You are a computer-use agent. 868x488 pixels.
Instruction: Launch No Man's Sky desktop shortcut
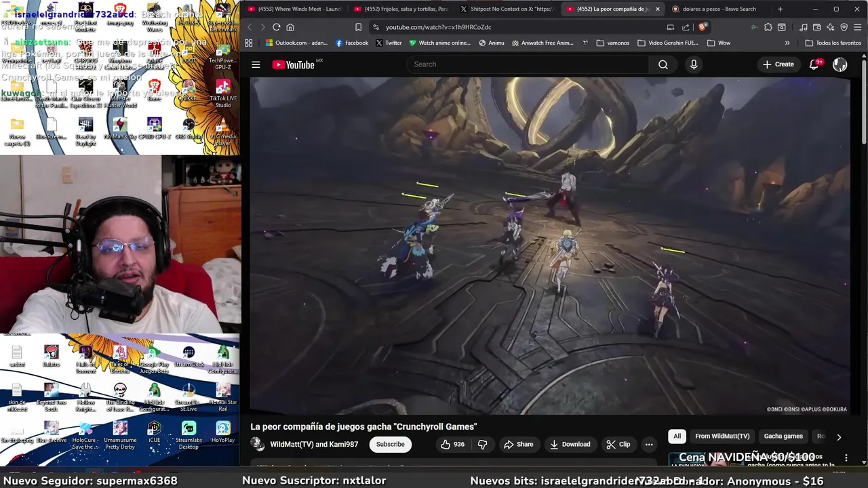pyautogui.click(x=119, y=127)
